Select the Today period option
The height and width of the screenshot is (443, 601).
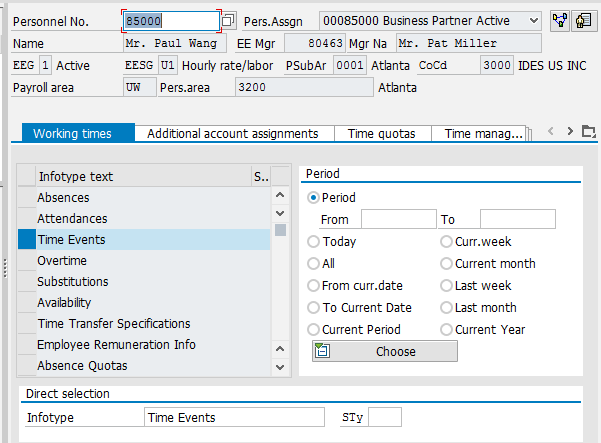(314, 242)
